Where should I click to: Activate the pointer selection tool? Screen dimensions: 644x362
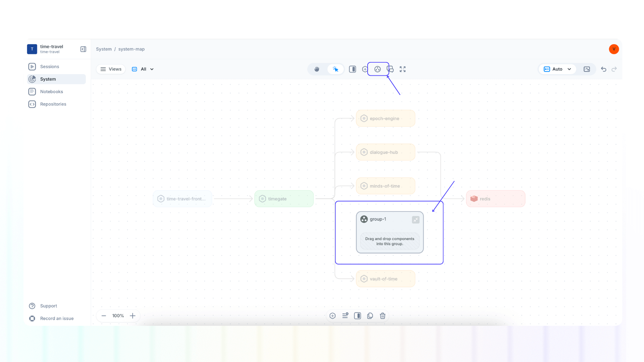tap(335, 69)
